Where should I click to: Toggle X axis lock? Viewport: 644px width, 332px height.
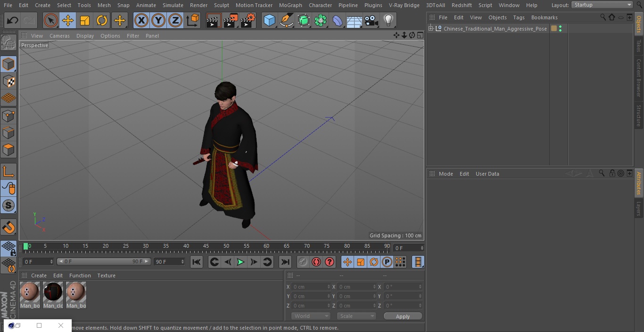coord(141,20)
